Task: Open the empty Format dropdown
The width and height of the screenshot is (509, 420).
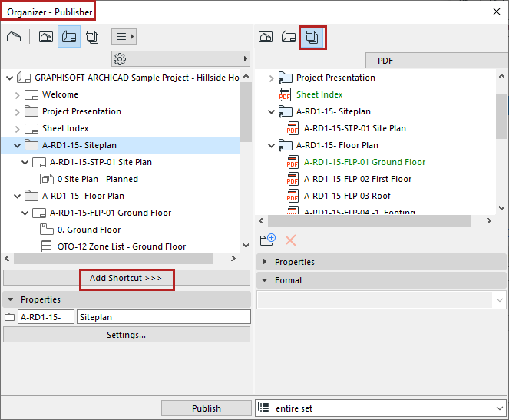Action: click(x=382, y=300)
